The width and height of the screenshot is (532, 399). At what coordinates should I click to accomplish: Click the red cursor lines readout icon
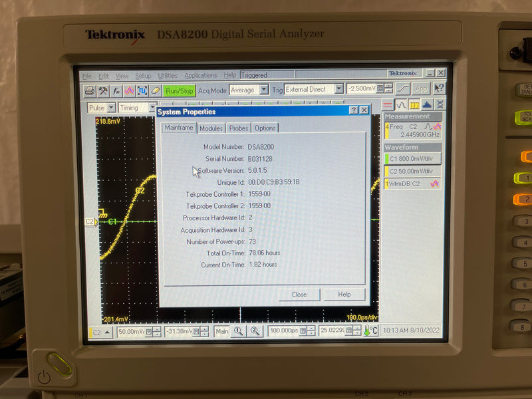click(x=388, y=105)
